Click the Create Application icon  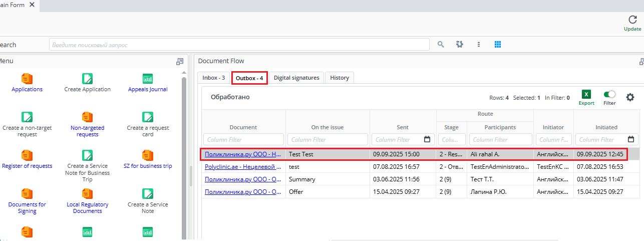click(87, 79)
